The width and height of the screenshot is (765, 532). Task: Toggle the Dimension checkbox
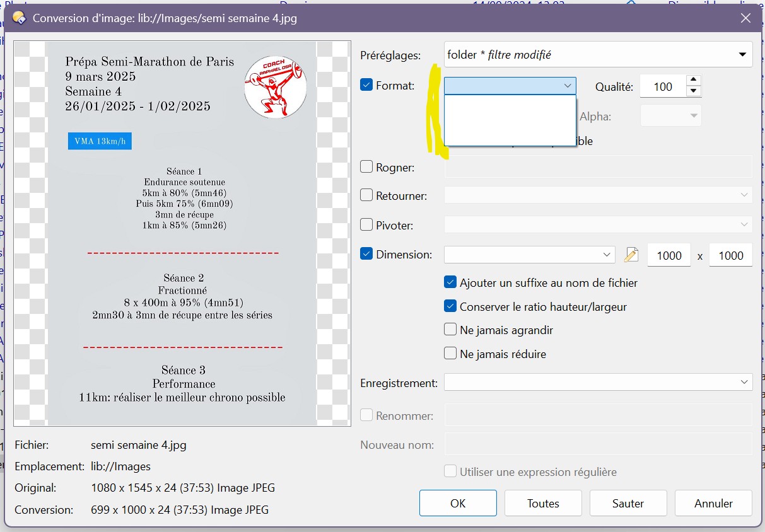tap(366, 254)
